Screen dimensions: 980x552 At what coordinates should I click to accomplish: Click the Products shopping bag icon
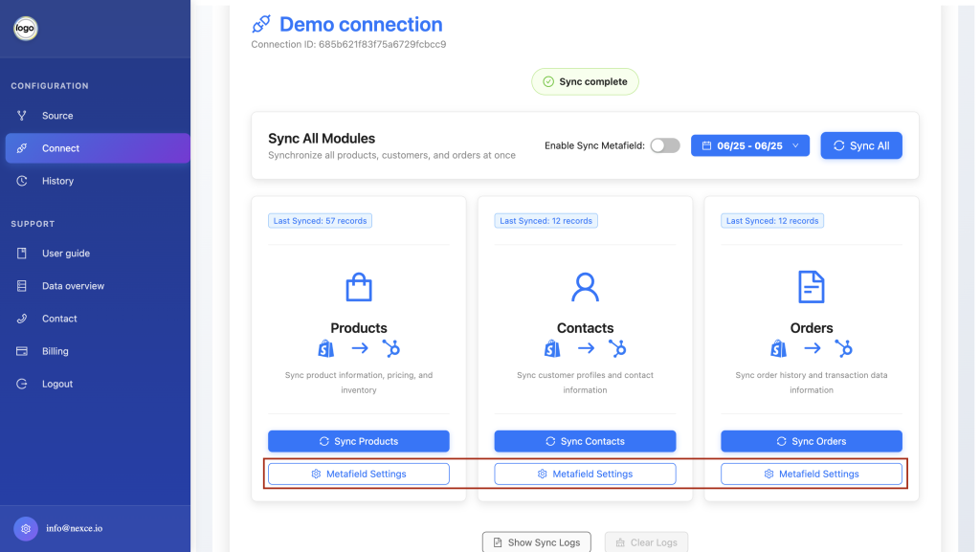click(x=359, y=287)
